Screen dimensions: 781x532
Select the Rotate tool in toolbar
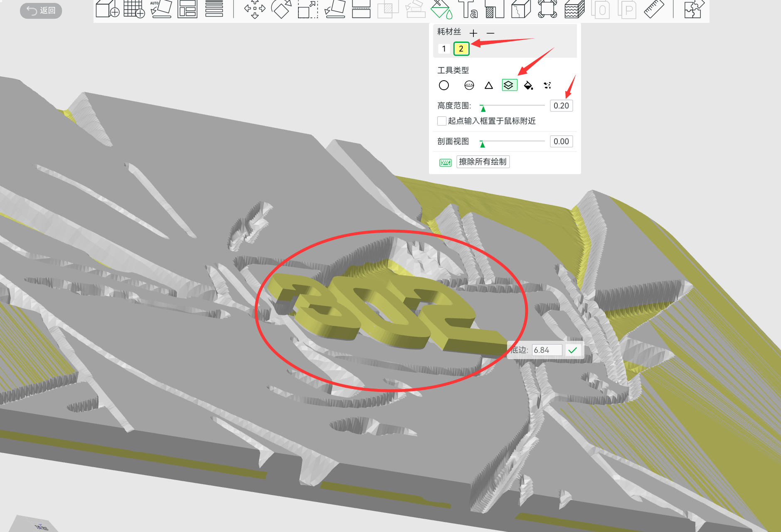pyautogui.click(x=281, y=9)
